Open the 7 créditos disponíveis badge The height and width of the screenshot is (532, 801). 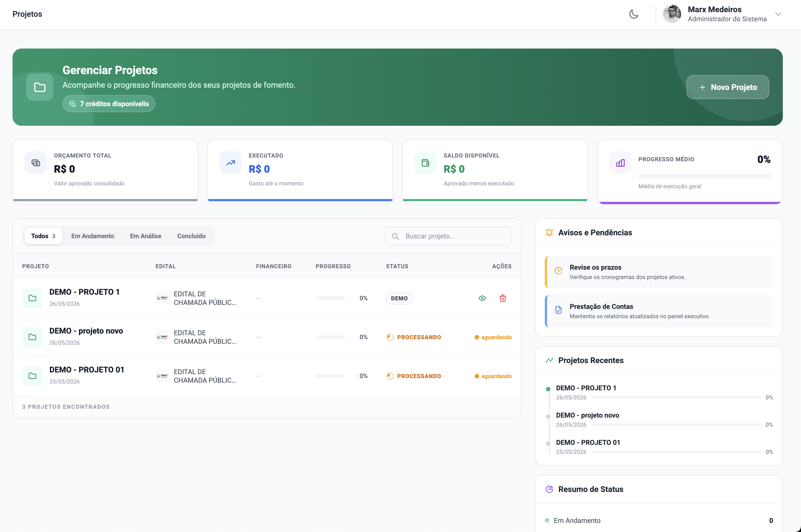tap(109, 104)
